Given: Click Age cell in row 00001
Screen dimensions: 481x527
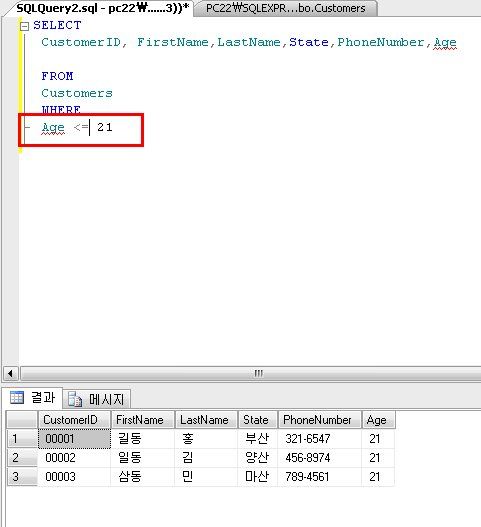Looking at the screenshot, I should pos(378,439).
